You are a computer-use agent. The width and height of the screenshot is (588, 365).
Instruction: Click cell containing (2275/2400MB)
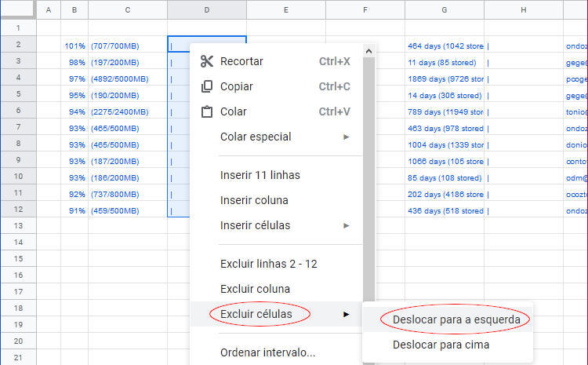point(128,112)
